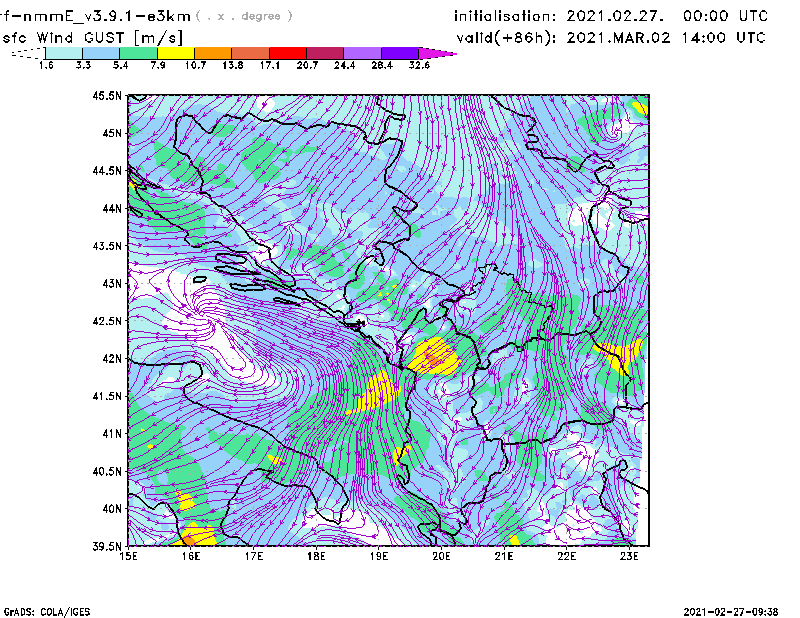The height and width of the screenshot is (618, 800).
Task: Click the 39.5N latitude label
Action: 107,547
